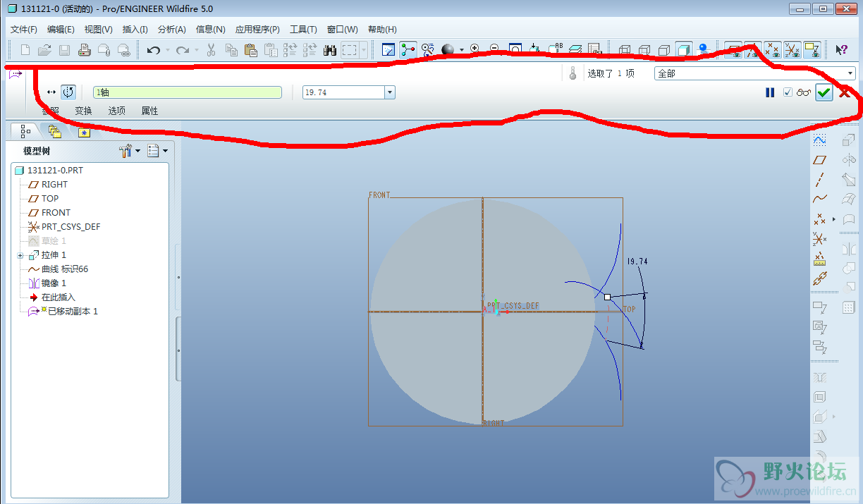Pause the move feature tool
Viewport: 863px width, 504px height.
770,92
